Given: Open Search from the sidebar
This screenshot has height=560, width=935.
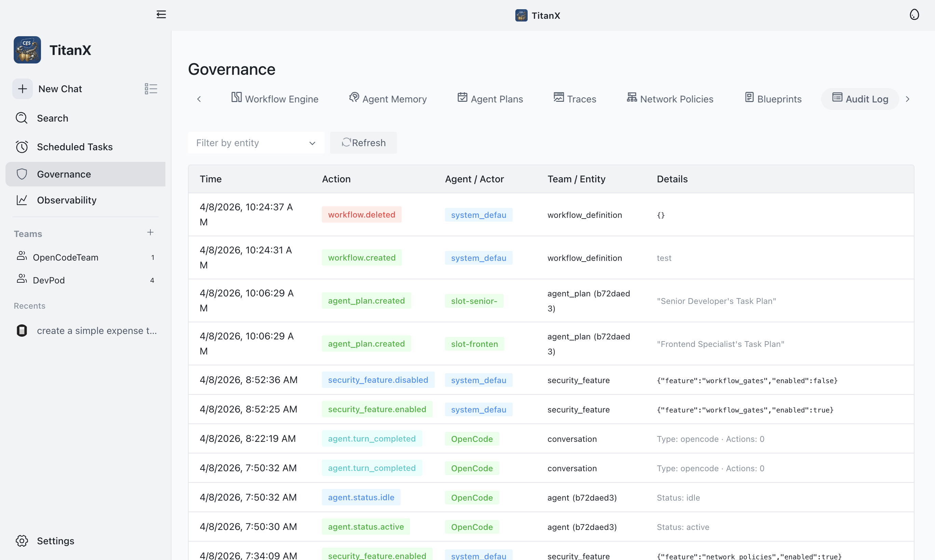Looking at the screenshot, I should [x=22, y=118].
